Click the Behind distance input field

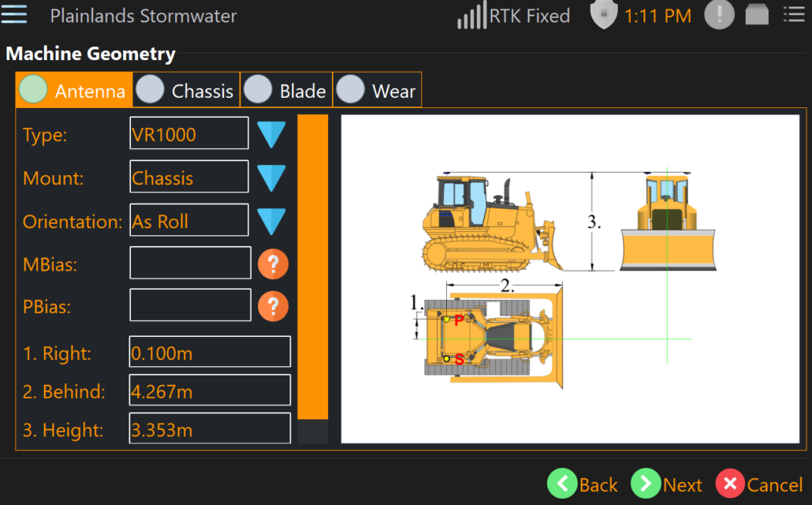click(210, 391)
